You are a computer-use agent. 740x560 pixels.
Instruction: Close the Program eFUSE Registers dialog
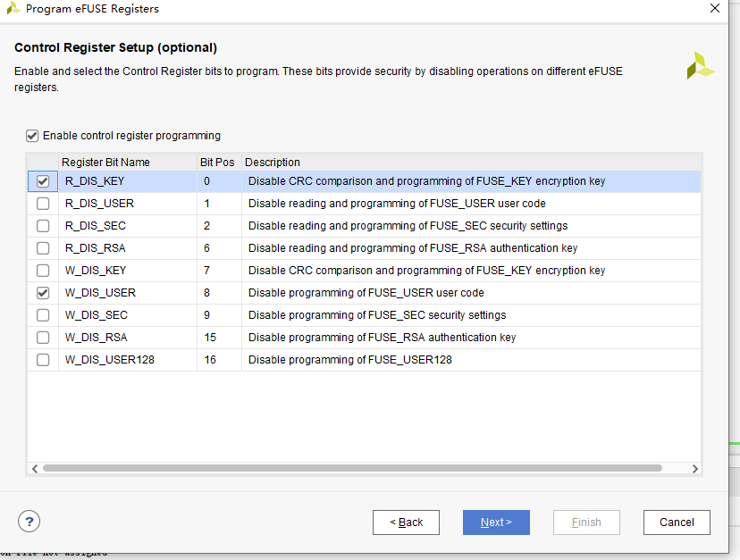[715, 9]
